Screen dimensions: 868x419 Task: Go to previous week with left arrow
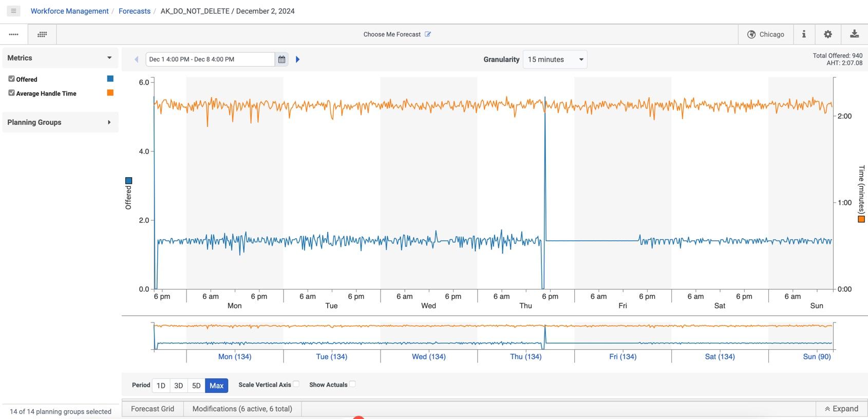coord(137,60)
